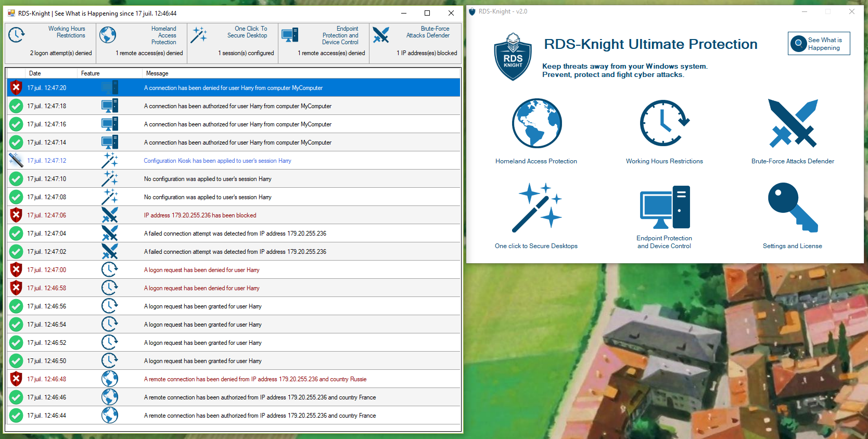Image resolution: width=868 pixels, height=439 pixels.
Task: Select Endpoint Protection and Device Control filter
Action: click(324, 42)
